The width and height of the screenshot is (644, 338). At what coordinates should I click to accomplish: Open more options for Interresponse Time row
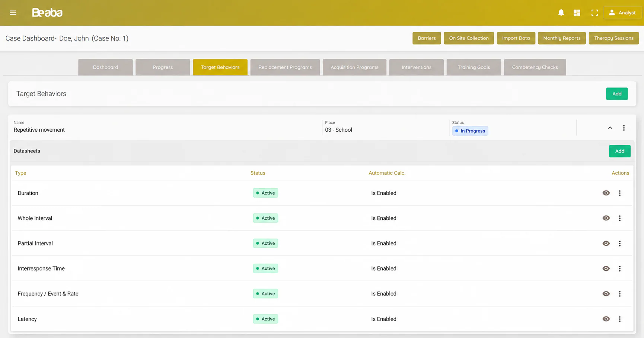pyautogui.click(x=620, y=268)
